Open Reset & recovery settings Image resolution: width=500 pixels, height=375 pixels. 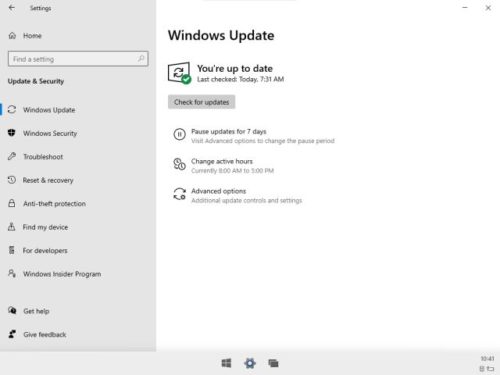(48, 180)
